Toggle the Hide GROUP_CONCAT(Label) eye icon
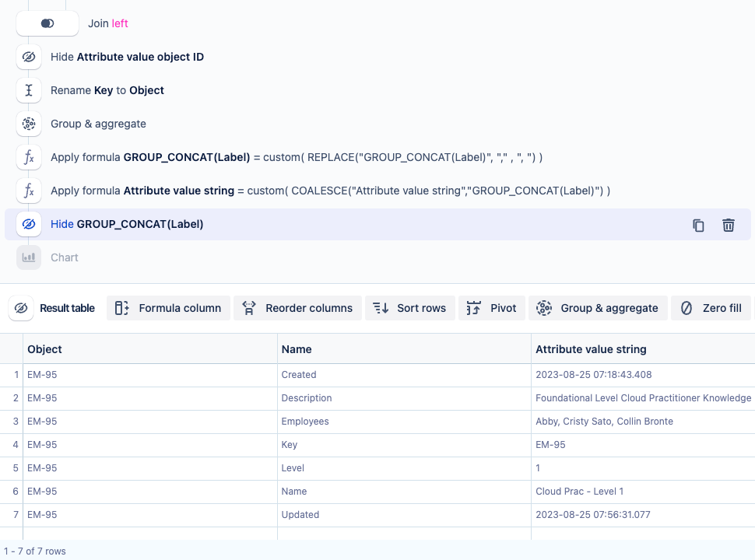The width and height of the screenshot is (755, 560). pos(29,224)
